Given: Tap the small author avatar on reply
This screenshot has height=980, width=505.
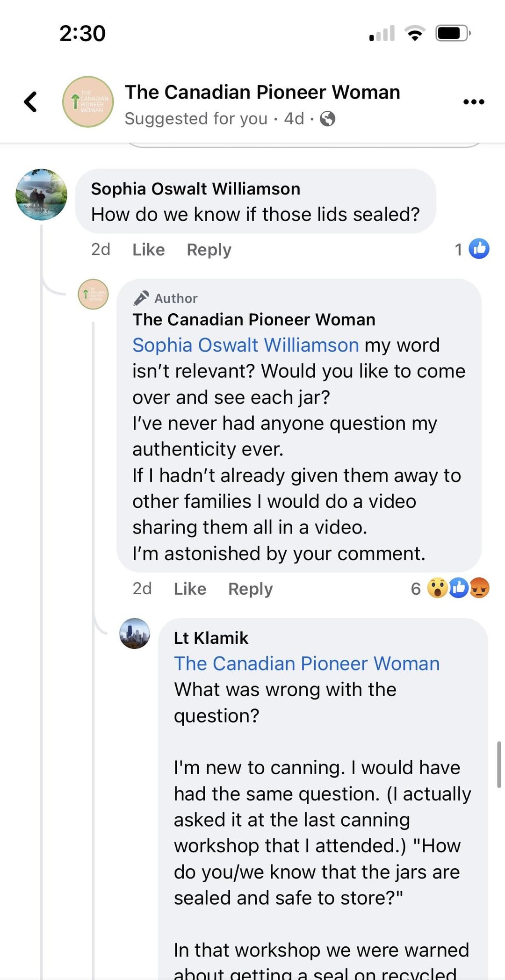Looking at the screenshot, I should 93,294.
